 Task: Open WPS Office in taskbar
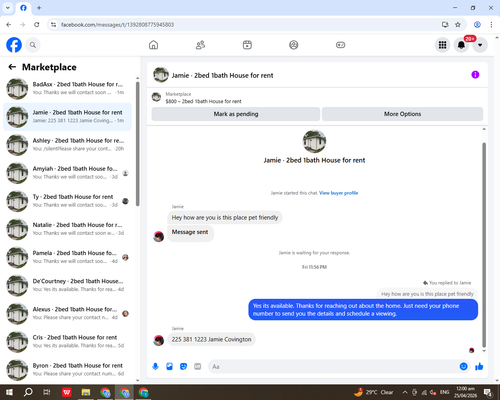[x=67, y=392]
